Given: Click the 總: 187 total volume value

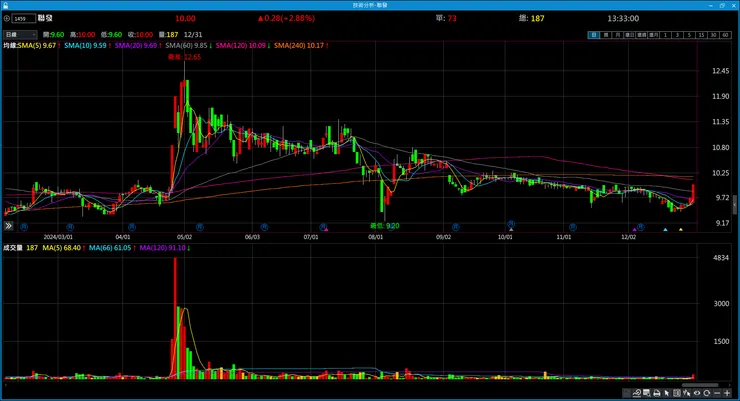Looking at the screenshot, I should tap(531, 18).
